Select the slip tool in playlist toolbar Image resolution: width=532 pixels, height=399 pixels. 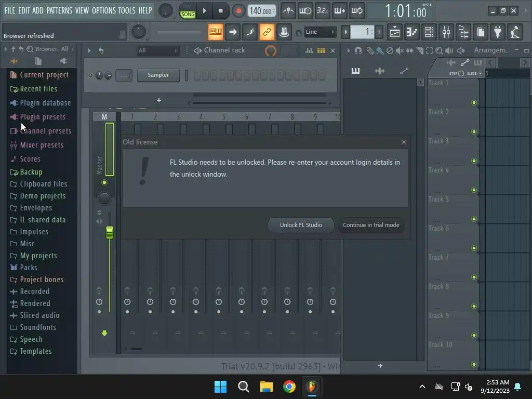409,50
